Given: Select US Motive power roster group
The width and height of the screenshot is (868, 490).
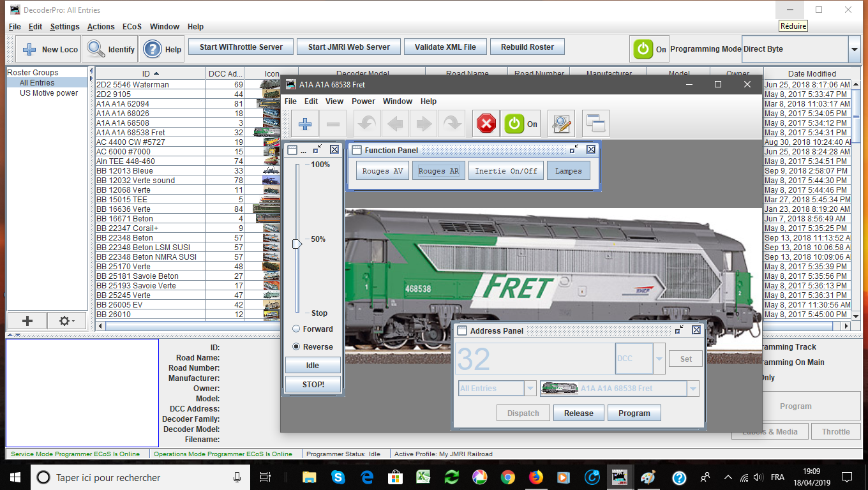Looking at the screenshot, I should (x=49, y=93).
